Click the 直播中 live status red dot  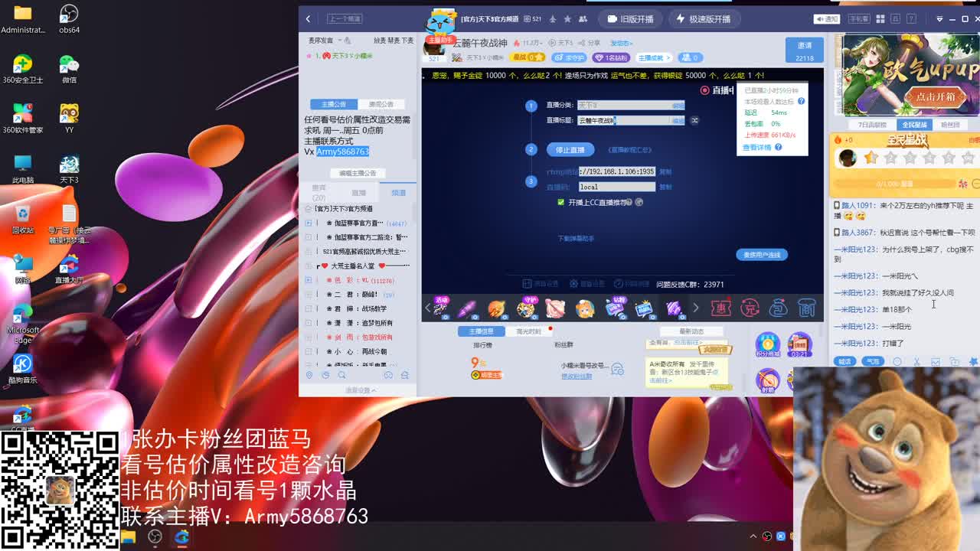click(705, 90)
